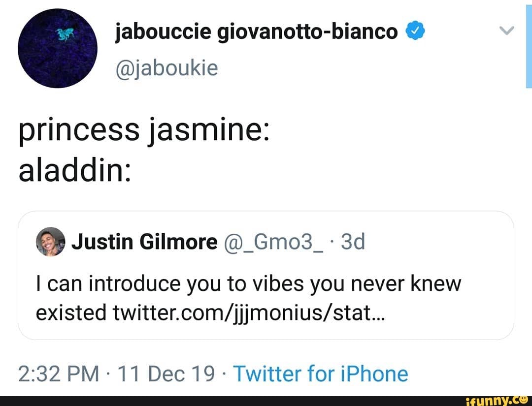Click the caret next to the display name

click(507, 30)
